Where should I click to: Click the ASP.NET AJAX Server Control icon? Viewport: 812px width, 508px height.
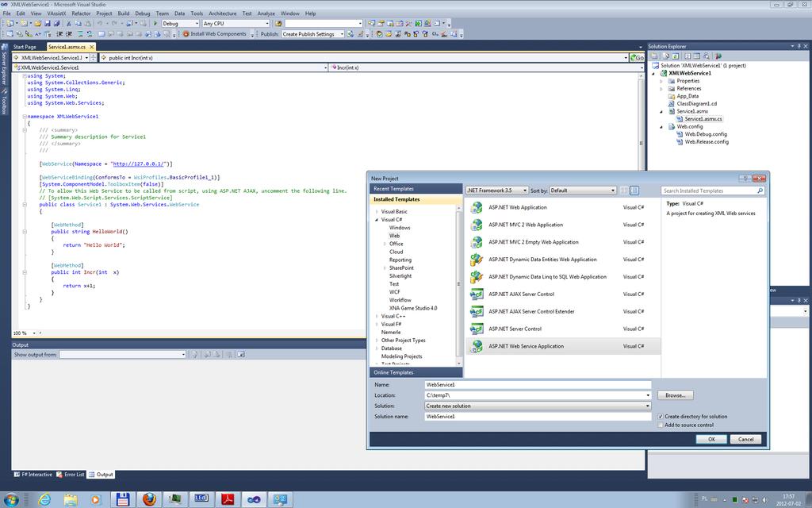tap(477, 294)
